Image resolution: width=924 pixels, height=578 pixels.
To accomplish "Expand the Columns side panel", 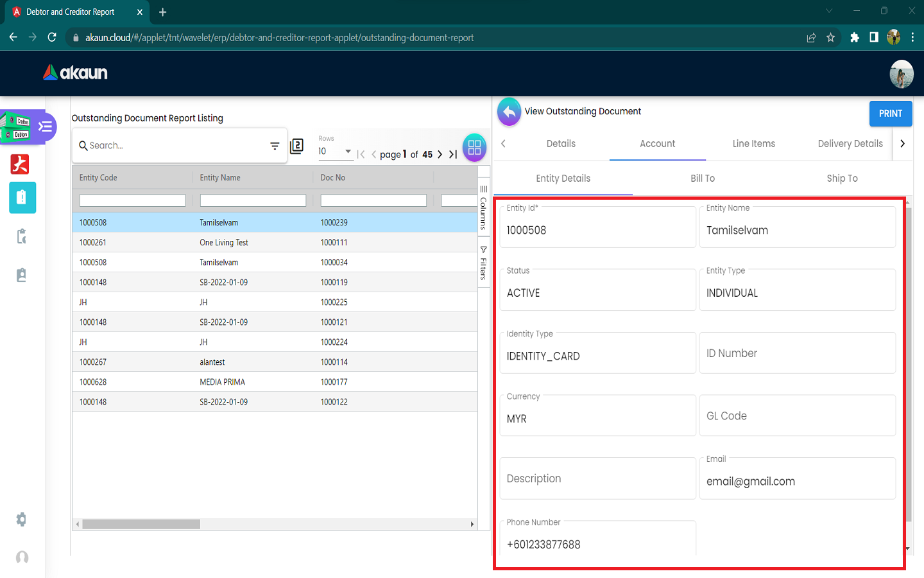I will 484,207.
